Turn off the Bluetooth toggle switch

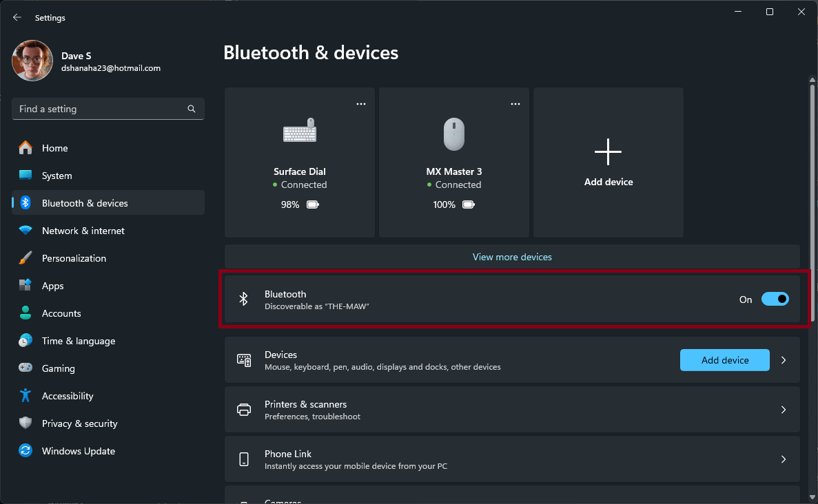click(775, 300)
